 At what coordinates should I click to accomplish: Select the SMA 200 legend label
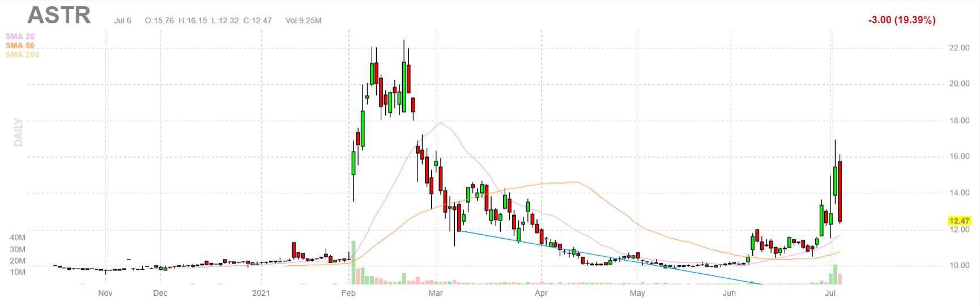tap(22, 54)
